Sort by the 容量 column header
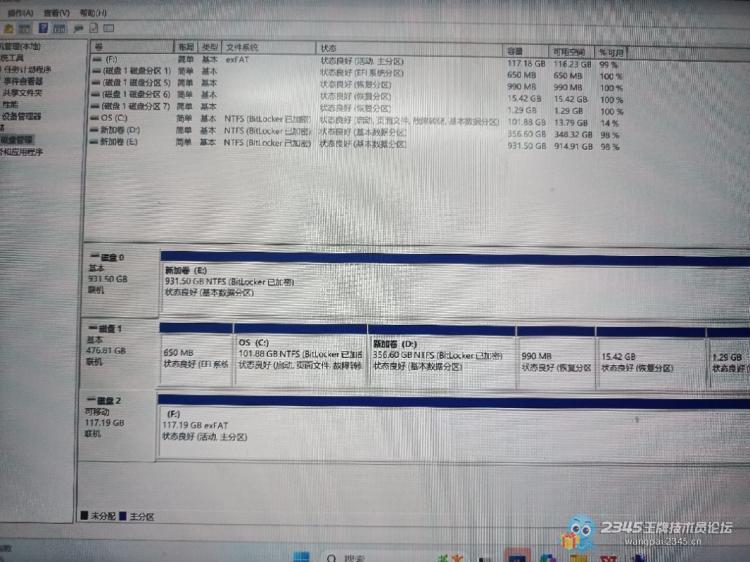Image resolution: width=750 pixels, height=562 pixels. pyautogui.click(x=514, y=48)
